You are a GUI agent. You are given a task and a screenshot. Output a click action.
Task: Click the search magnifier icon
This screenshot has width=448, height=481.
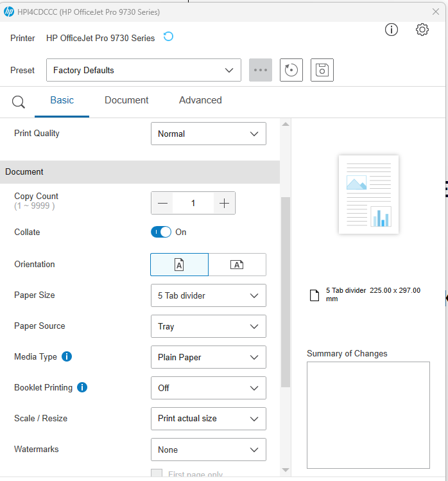pos(19,102)
